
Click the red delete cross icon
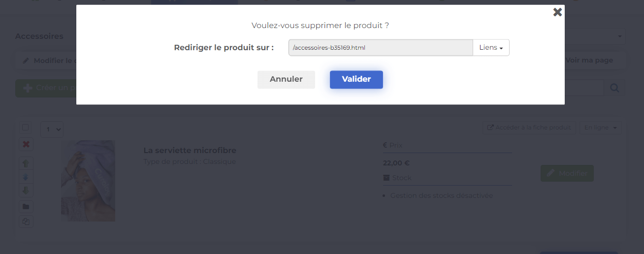(26, 144)
